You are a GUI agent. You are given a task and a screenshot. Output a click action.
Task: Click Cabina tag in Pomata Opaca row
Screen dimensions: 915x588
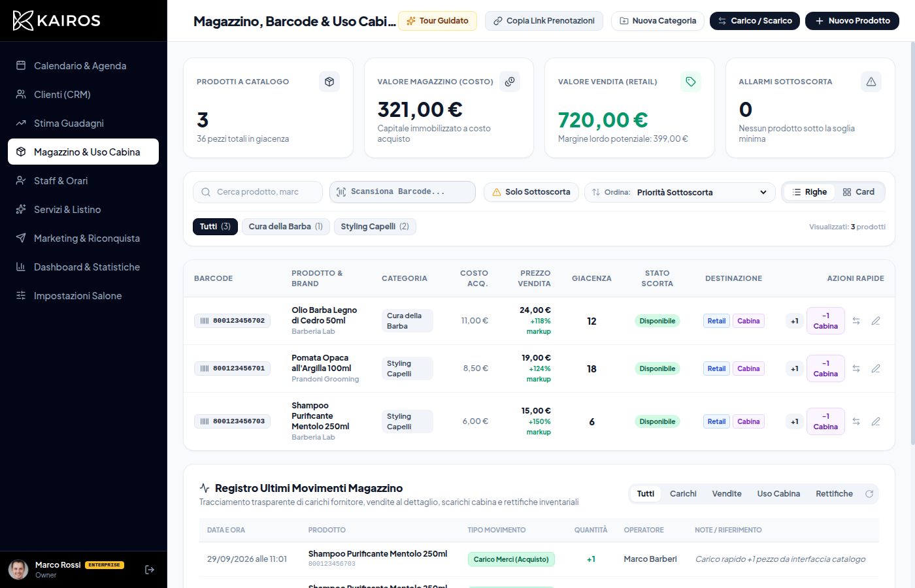coord(748,368)
